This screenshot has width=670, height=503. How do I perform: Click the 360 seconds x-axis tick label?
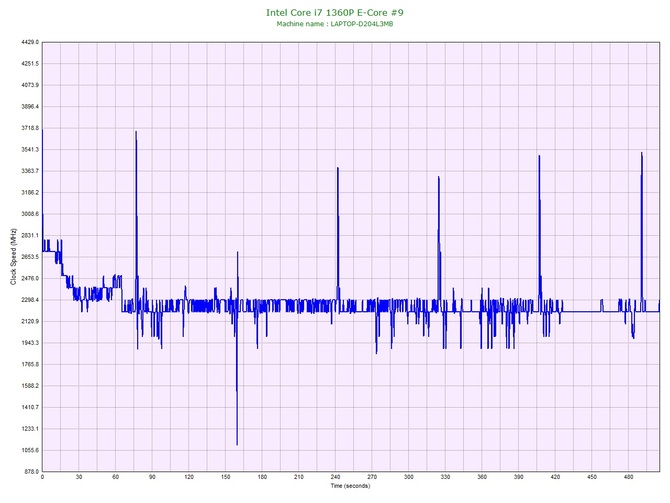click(482, 477)
